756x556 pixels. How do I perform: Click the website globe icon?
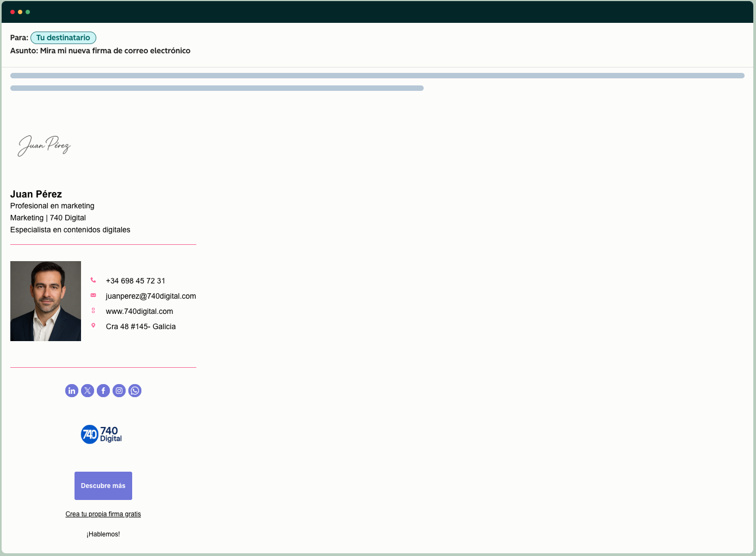click(x=93, y=310)
